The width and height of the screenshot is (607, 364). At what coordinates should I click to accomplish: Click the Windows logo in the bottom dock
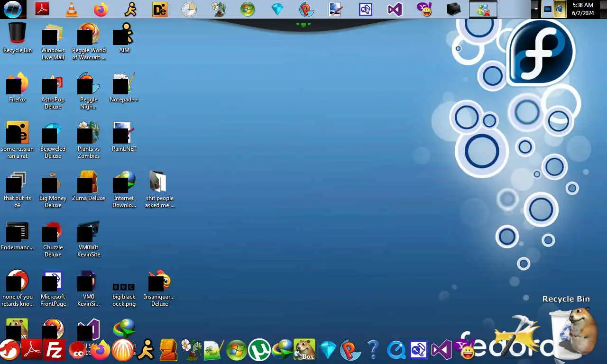pos(236,351)
